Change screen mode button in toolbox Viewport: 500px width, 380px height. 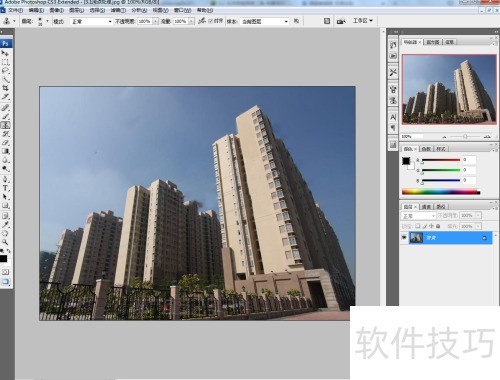(5, 282)
